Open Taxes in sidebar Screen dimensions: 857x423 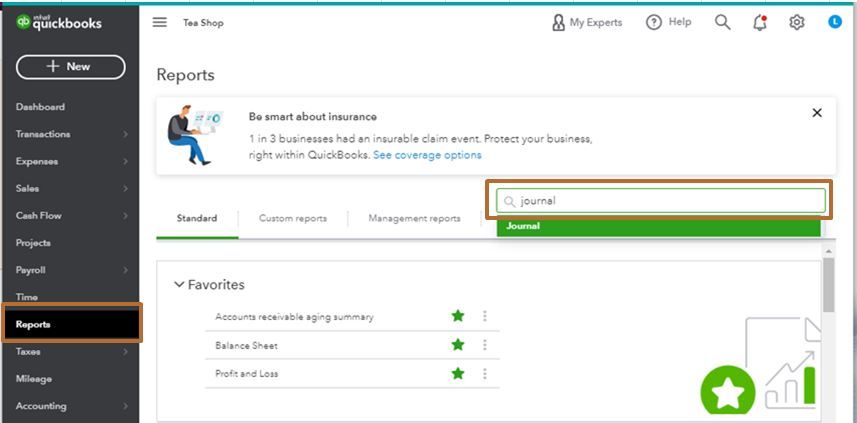click(x=28, y=352)
